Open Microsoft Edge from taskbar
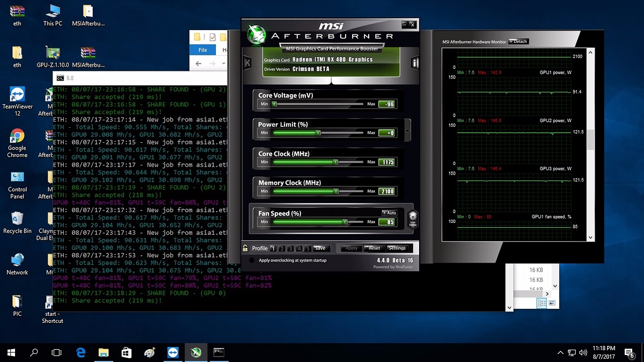 coord(80,352)
